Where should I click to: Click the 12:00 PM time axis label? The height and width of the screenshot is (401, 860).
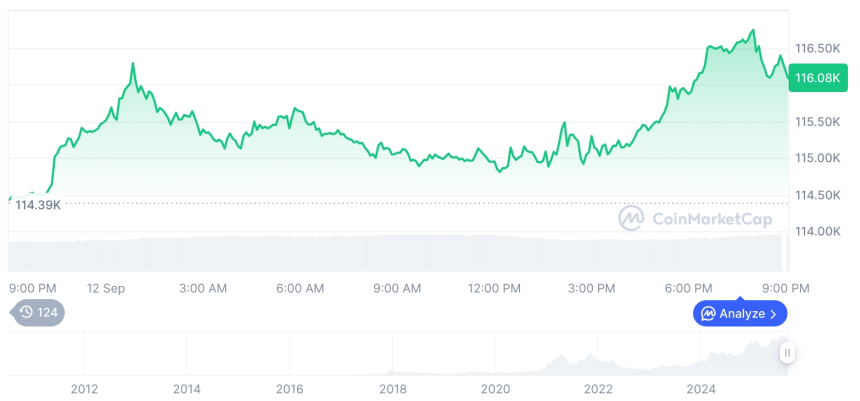click(494, 288)
